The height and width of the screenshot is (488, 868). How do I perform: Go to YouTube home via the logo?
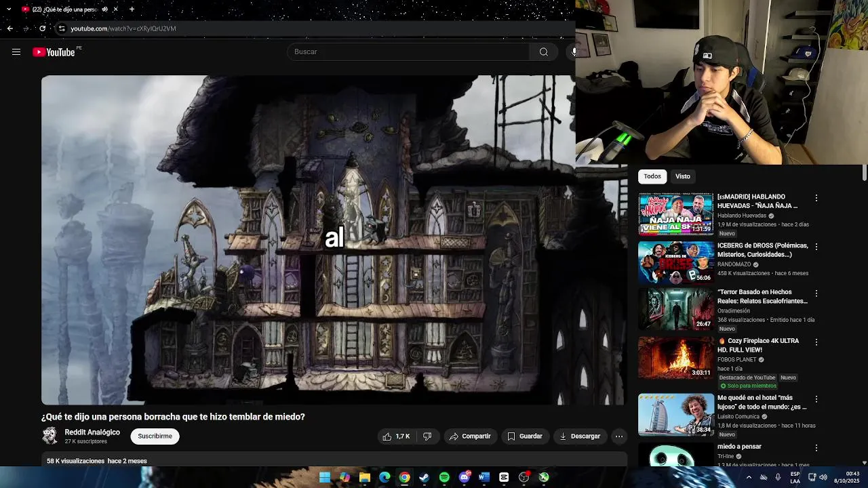pos(54,52)
